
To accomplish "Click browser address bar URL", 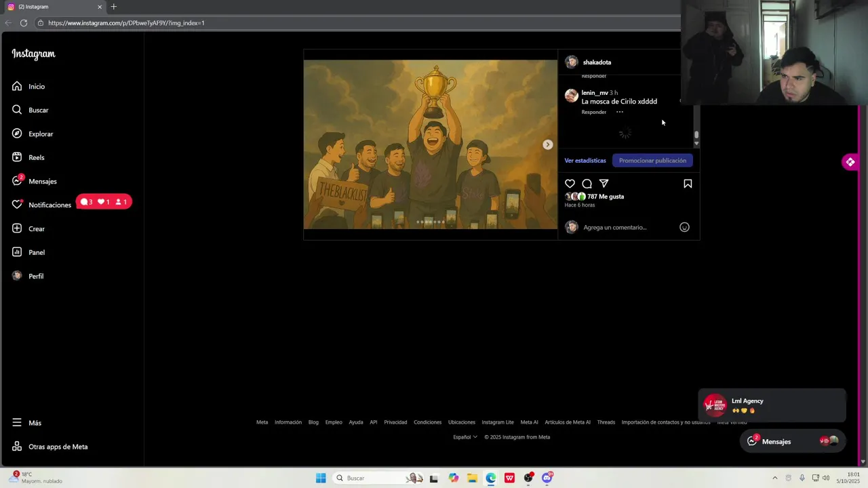I will 126,23.
